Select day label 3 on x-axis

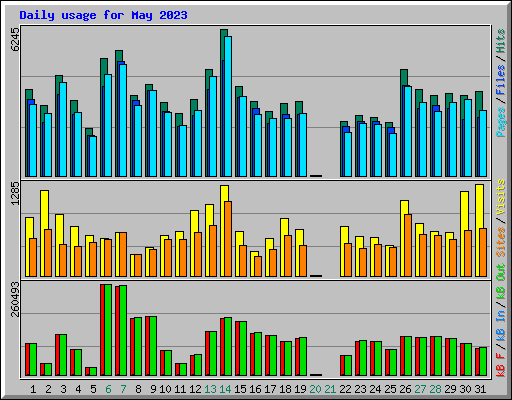point(63,389)
